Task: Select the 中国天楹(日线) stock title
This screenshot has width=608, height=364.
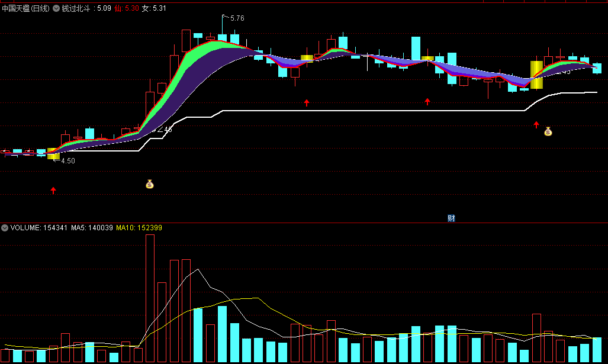Action: (x=25, y=8)
